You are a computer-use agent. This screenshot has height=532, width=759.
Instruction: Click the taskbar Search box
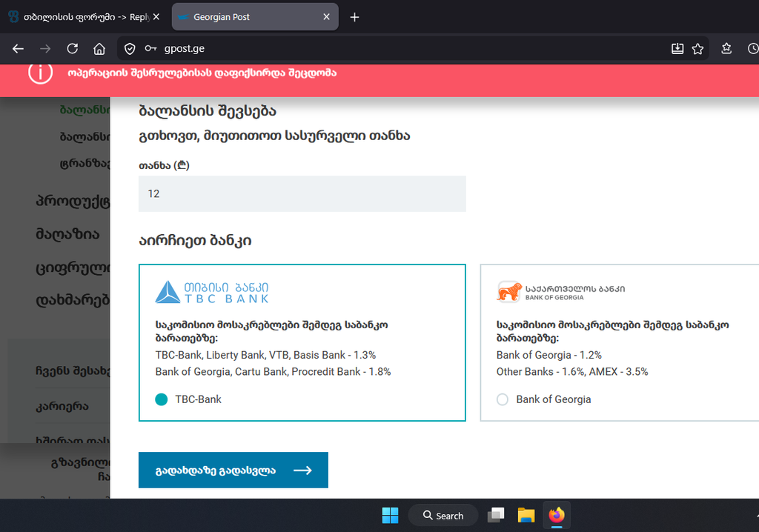[x=443, y=516]
